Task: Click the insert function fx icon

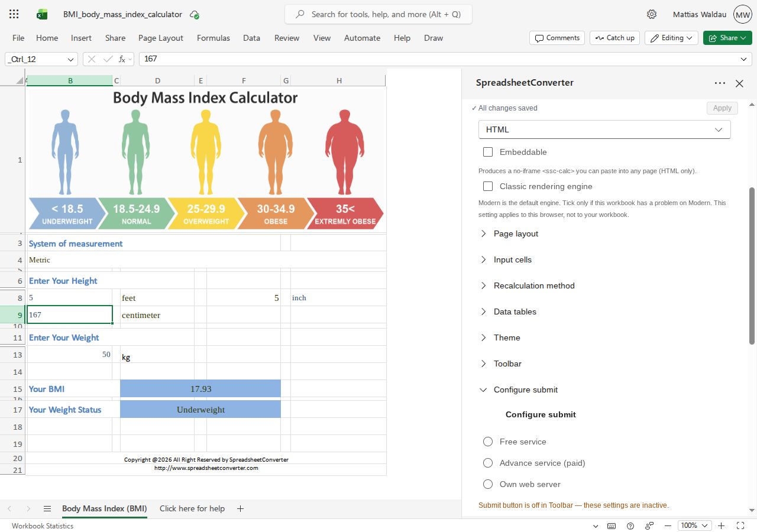Action: tap(122, 59)
